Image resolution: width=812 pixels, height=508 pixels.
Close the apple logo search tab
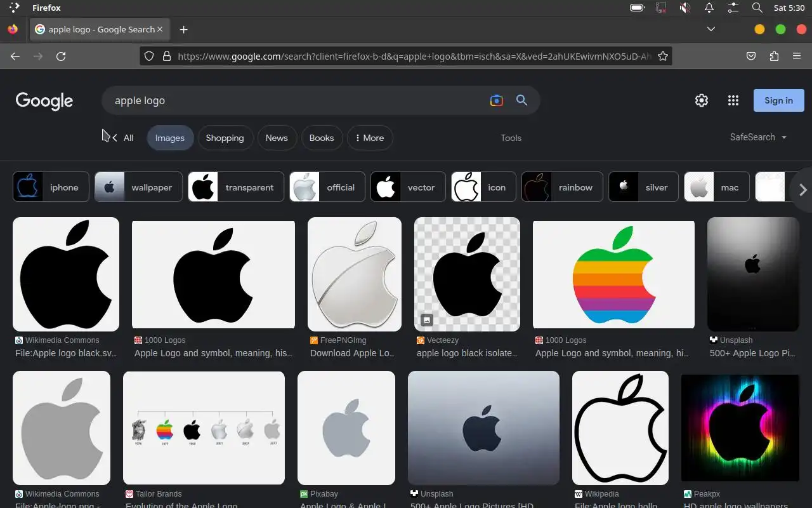[160, 29]
